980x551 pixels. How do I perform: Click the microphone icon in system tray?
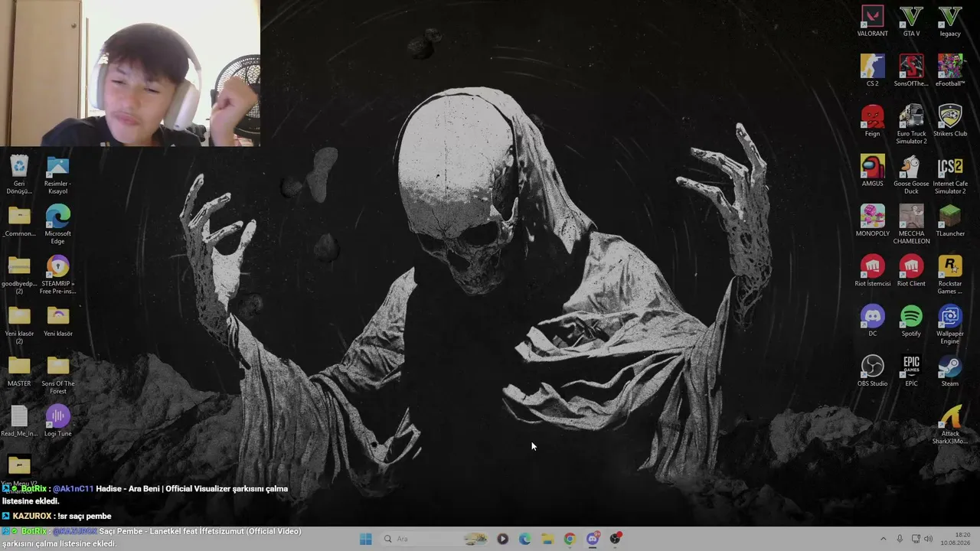pyautogui.click(x=900, y=539)
